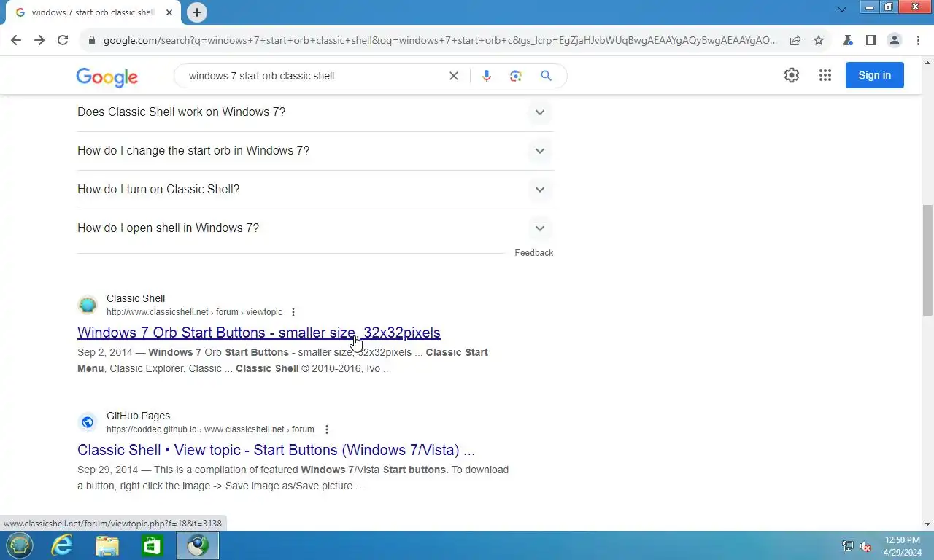
Task: Click the URL address bar
Action: point(440,41)
